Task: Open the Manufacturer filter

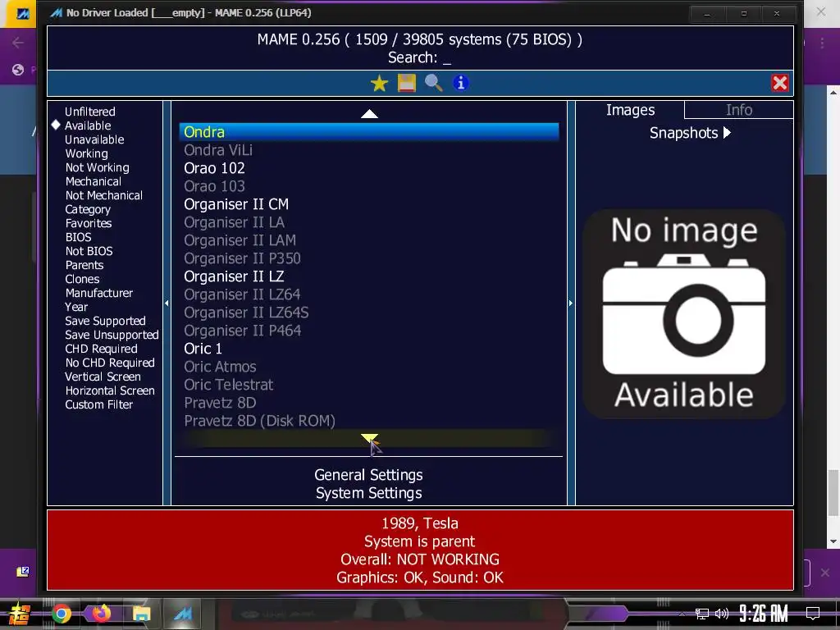Action: 99,293
